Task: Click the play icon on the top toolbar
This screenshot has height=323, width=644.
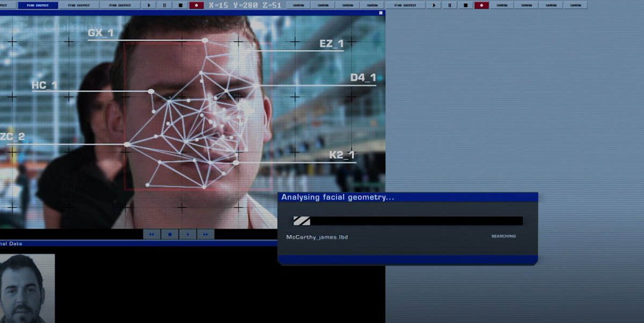Action: click(149, 5)
